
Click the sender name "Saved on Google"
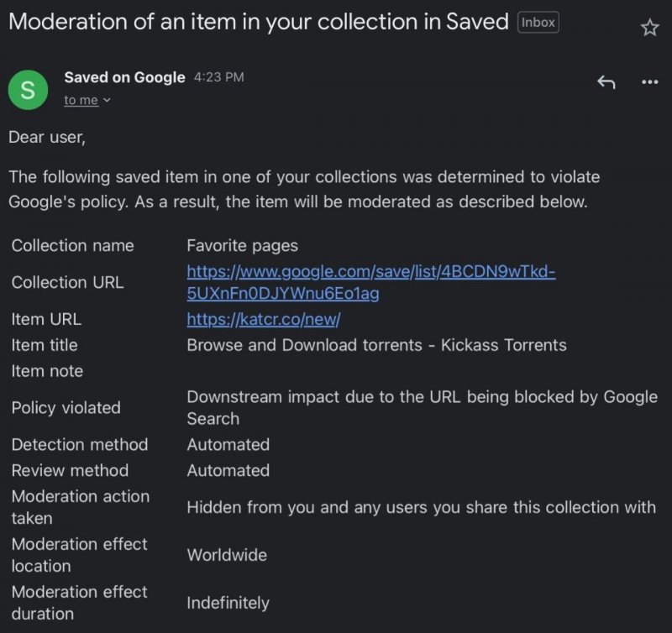(124, 77)
